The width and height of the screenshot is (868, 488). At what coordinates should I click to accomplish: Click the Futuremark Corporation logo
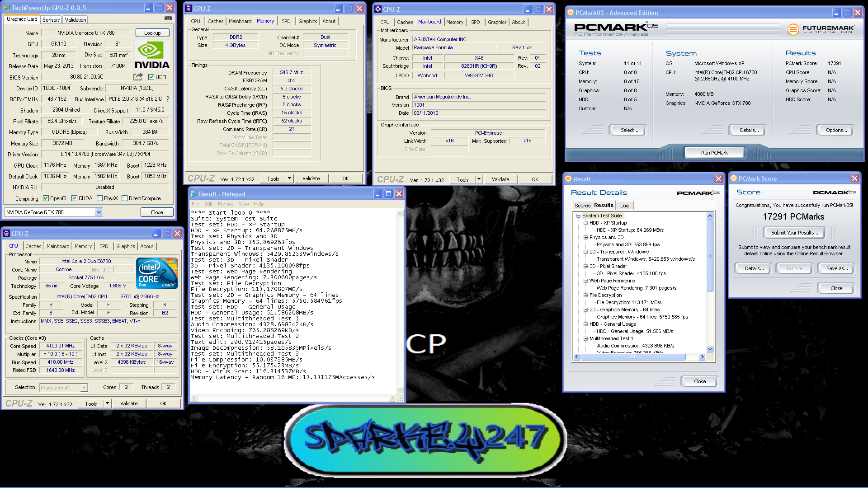821,29
